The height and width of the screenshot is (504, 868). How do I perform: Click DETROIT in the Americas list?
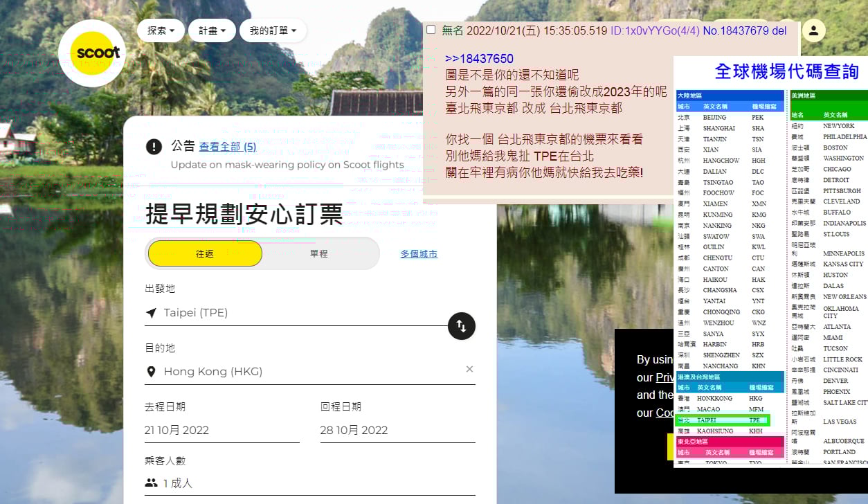(836, 180)
